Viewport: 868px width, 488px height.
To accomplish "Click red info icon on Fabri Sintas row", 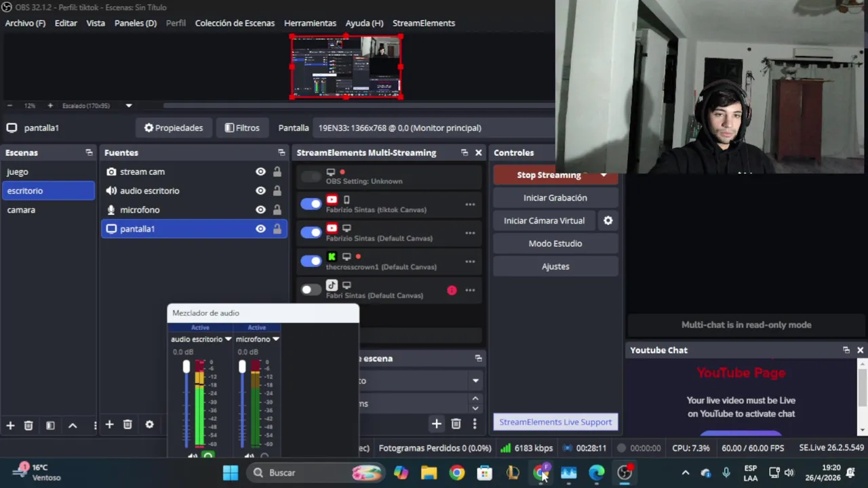I will point(452,290).
